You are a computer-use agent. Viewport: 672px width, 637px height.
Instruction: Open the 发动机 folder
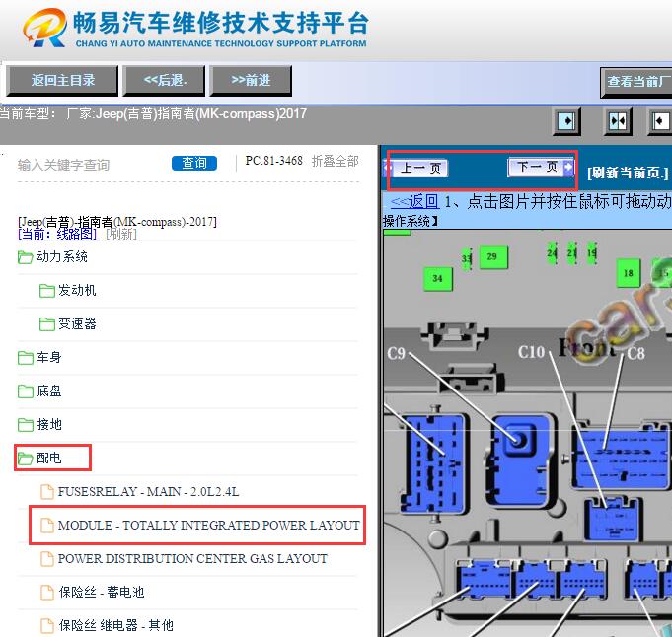77,291
